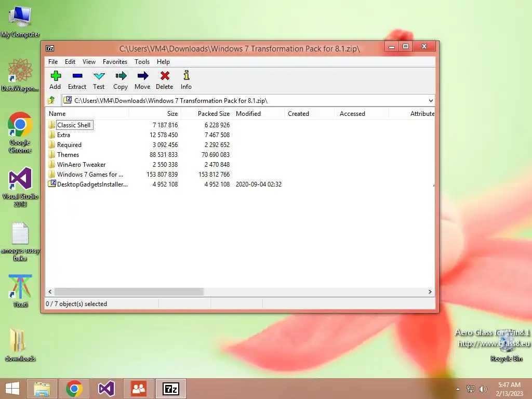Open the Help menu
This screenshot has width=532, height=399.
point(163,62)
